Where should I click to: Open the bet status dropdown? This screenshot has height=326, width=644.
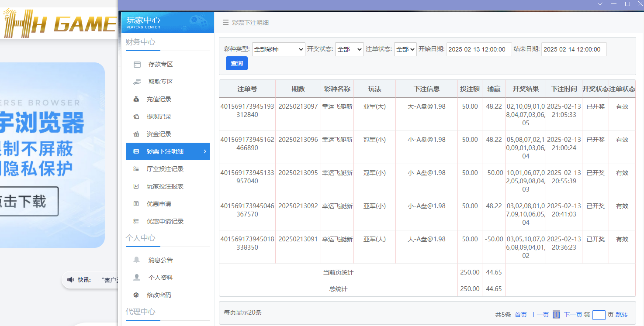(x=405, y=49)
